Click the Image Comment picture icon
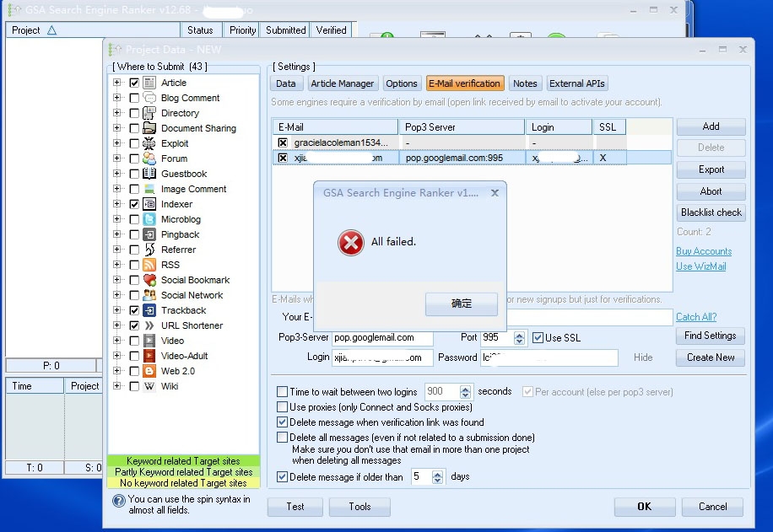Image resolution: width=773 pixels, height=532 pixels. point(149,189)
